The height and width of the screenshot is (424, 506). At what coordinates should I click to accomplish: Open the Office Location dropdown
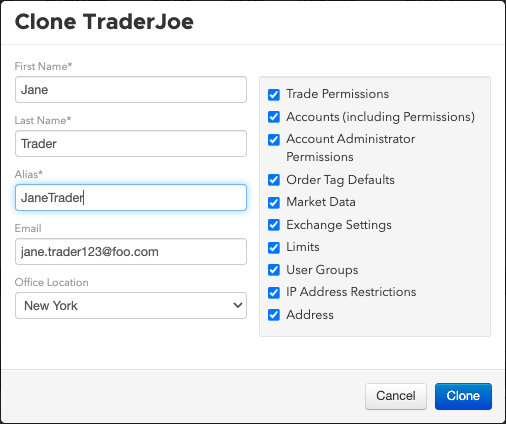[131, 305]
